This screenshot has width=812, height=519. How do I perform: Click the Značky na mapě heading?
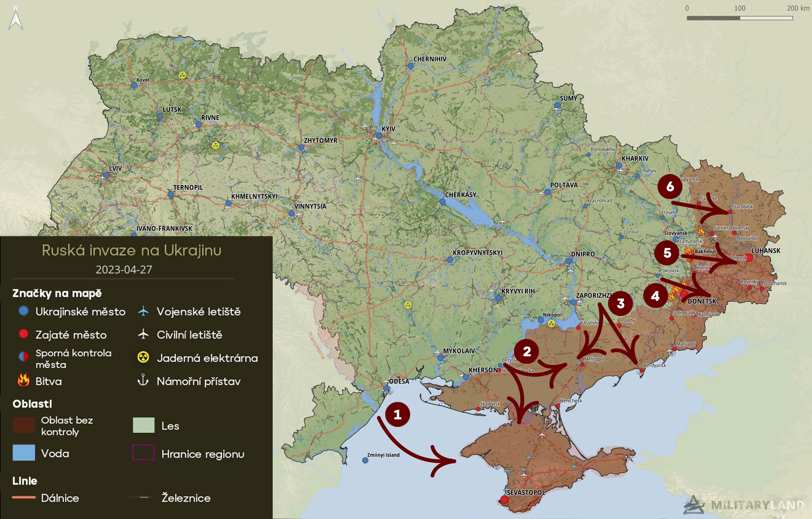pos(57,293)
